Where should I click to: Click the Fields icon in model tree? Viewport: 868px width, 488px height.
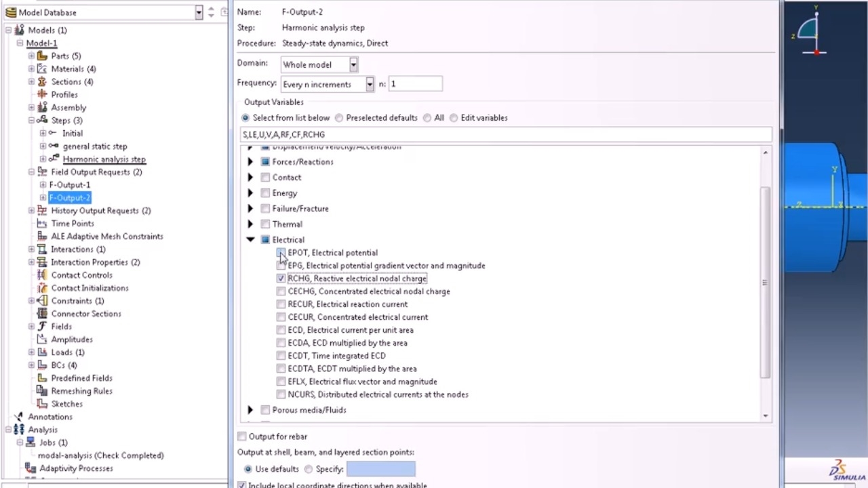(x=42, y=327)
